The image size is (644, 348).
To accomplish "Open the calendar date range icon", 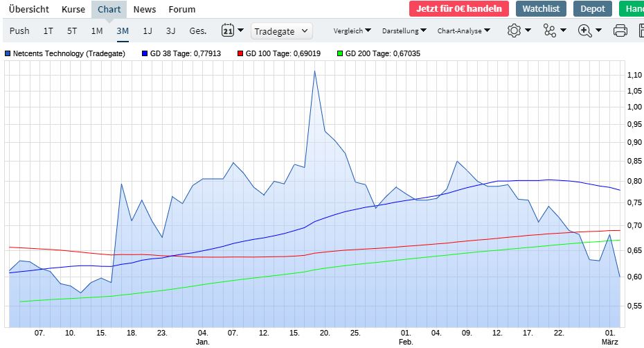I will tap(228, 30).
